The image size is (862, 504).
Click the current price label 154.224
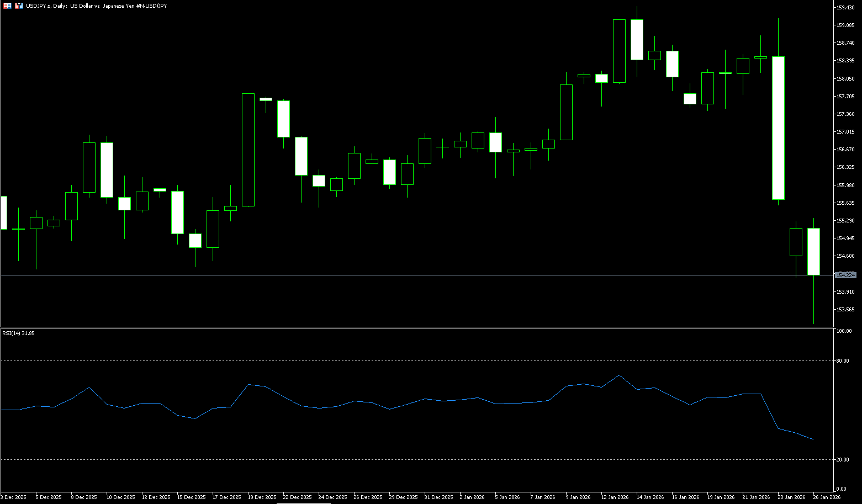[845, 275]
